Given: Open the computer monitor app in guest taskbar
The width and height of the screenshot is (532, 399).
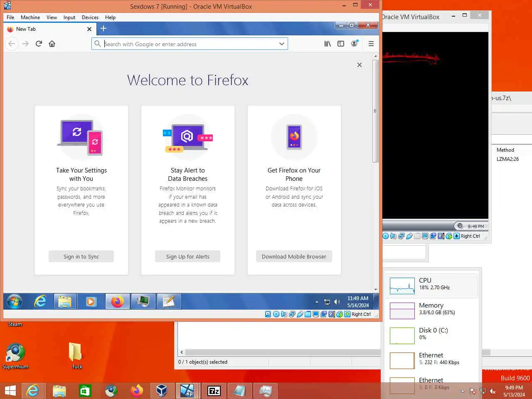Looking at the screenshot, I should click(143, 301).
